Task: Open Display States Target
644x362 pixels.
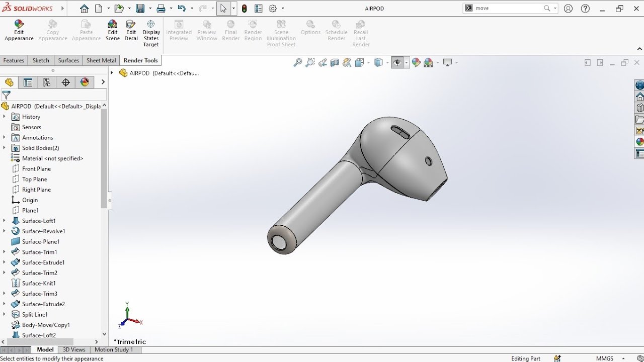Action: click(x=151, y=34)
